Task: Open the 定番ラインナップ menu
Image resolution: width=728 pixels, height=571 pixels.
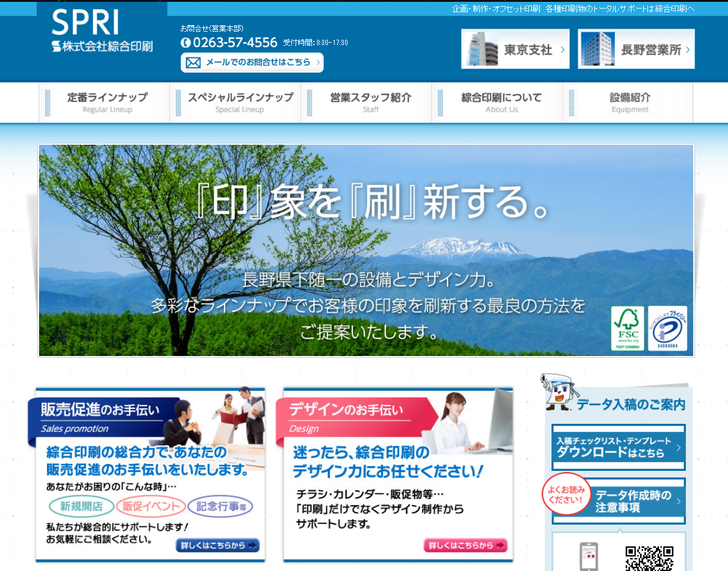Action: click(107, 103)
